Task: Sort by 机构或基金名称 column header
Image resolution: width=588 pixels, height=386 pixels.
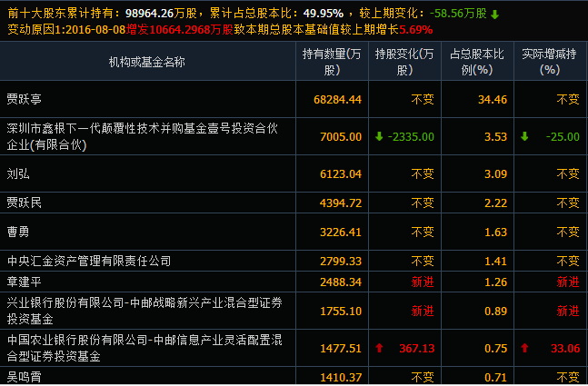Action: coord(147,62)
